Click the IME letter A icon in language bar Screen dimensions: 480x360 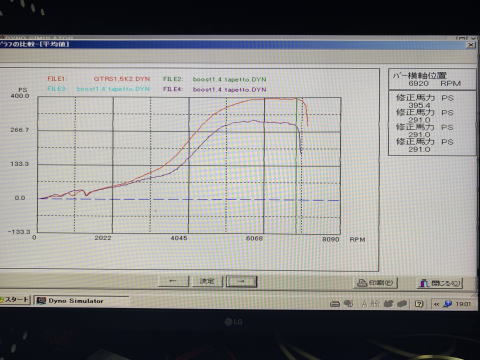point(364,304)
